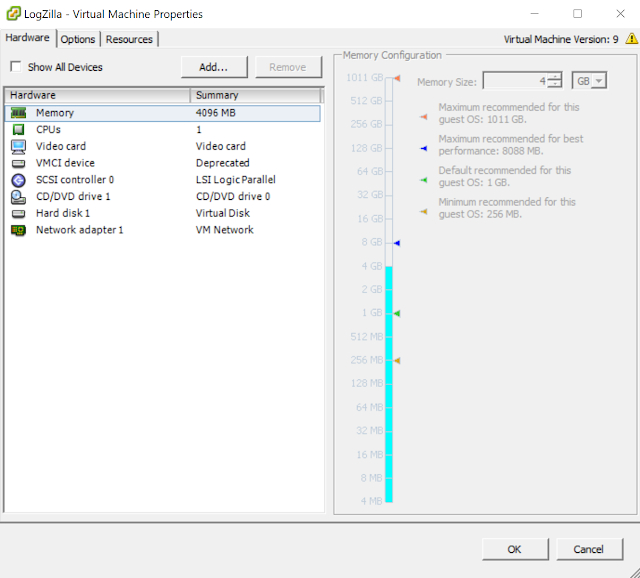Click the Memory hardware icon
The image size is (640, 578).
(18, 113)
